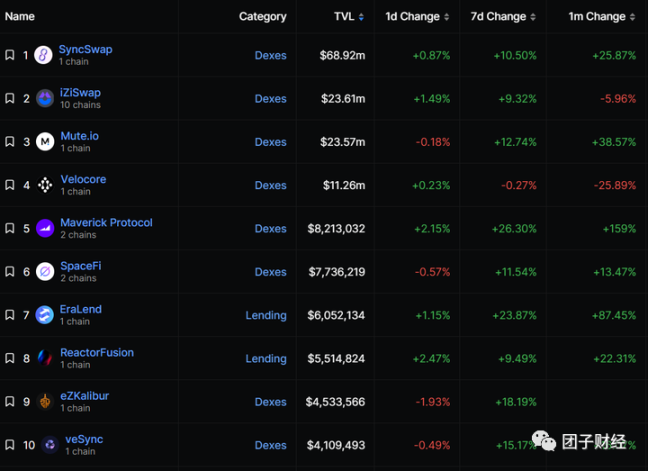Bookmark the EraLend row
The height and width of the screenshot is (471, 648).
(10, 315)
